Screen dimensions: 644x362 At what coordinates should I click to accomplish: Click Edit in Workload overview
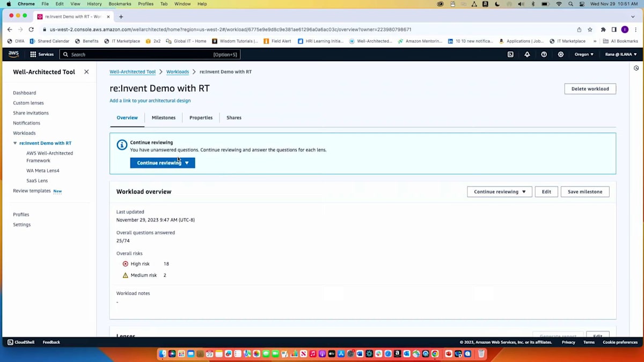pos(546,191)
